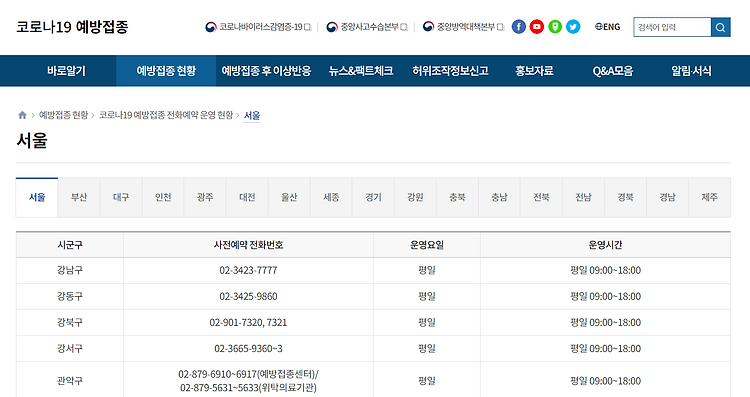Click phone number 02-901-7320, 7321
750x397 pixels.
[x=248, y=322]
